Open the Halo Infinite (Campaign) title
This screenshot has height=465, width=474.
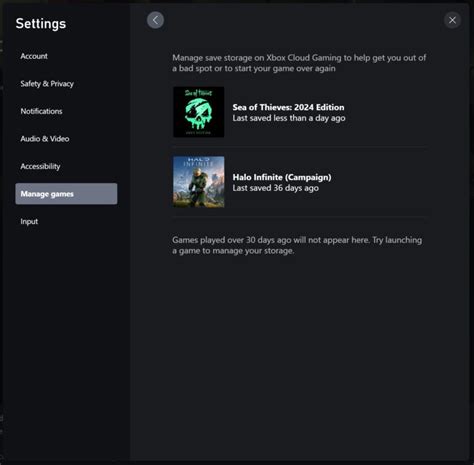[x=282, y=177]
